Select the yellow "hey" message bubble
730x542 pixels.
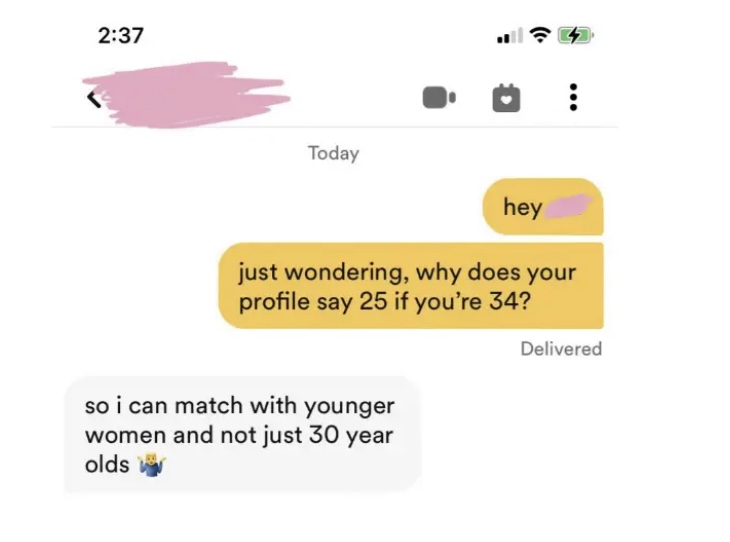point(543,206)
